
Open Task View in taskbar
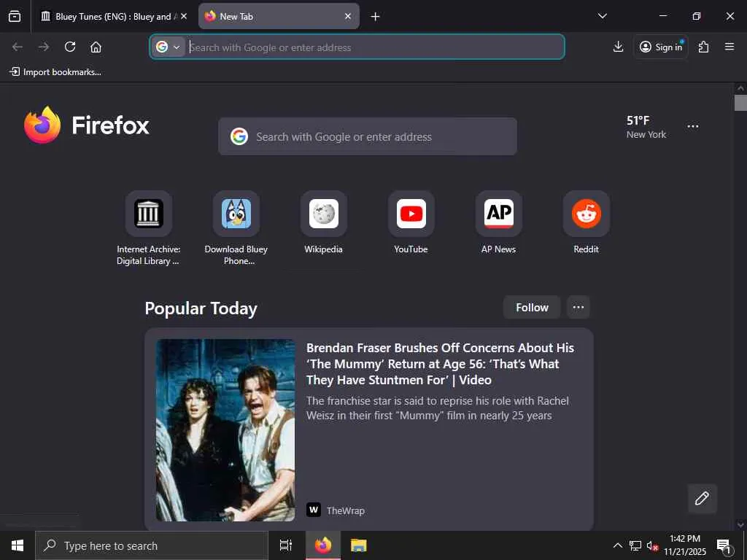tap(286, 545)
